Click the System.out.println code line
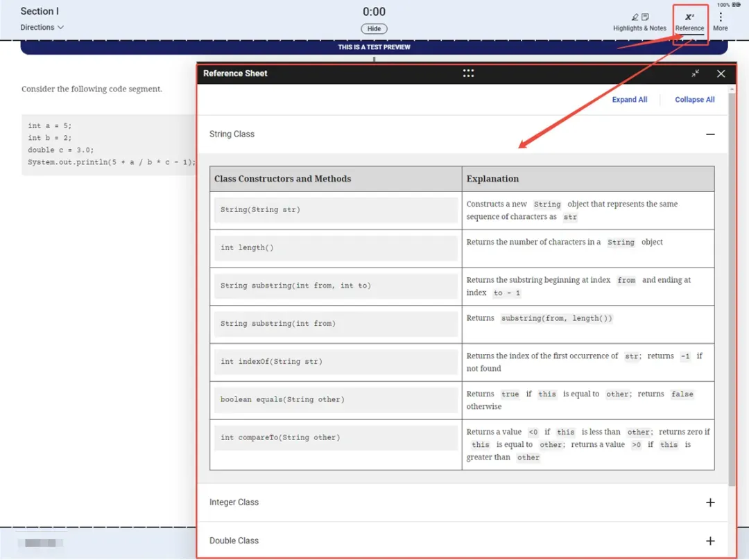Screen dimensions: 749x560 pyautogui.click(x=111, y=162)
